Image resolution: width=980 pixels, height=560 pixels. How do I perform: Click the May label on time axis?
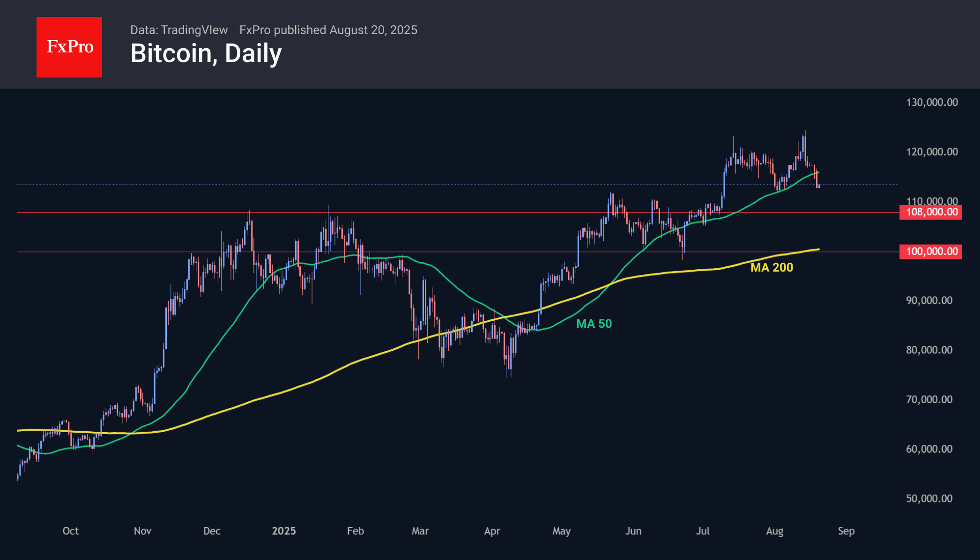(561, 531)
